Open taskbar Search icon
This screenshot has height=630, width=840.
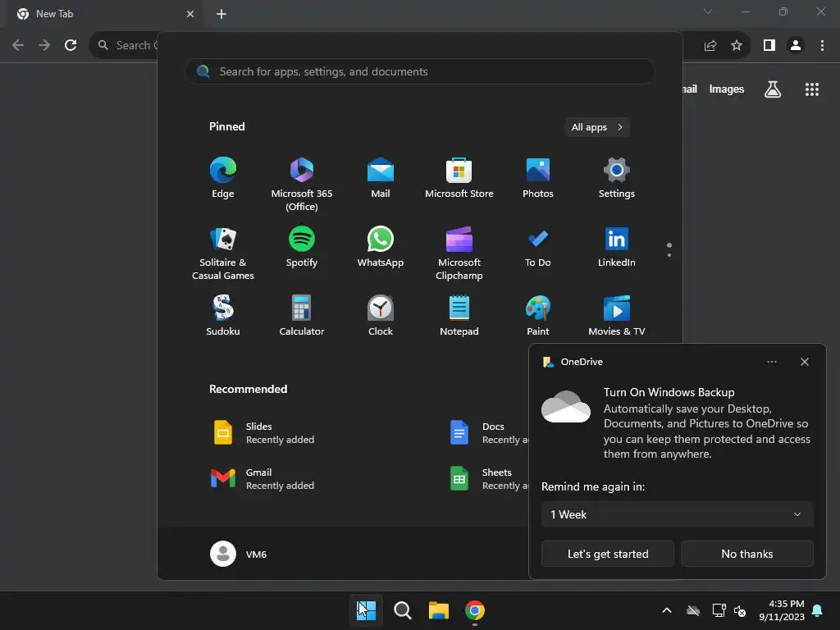point(402,610)
